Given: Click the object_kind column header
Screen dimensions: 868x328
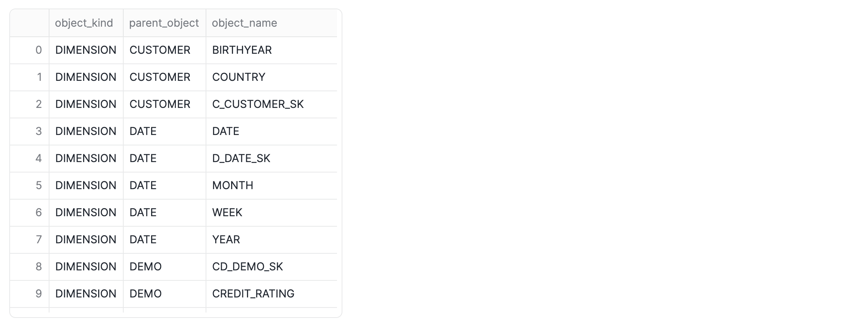Looking at the screenshot, I should pyautogui.click(x=86, y=23).
